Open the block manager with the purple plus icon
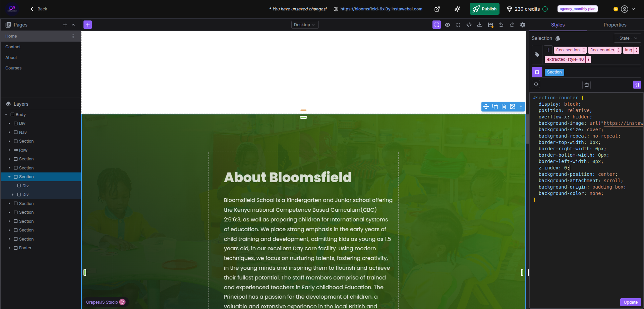 pyautogui.click(x=87, y=24)
